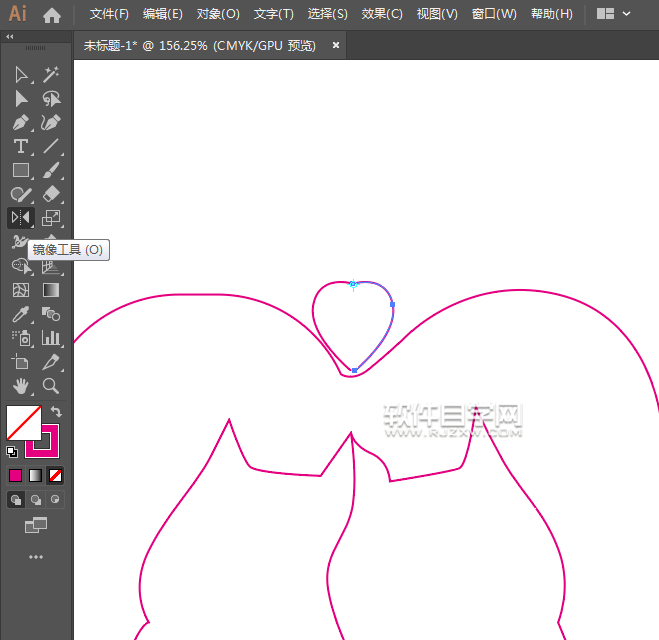Screen dimensions: 659x640
Task: Select the Magic Wand tool
Action: click(51, 75)
